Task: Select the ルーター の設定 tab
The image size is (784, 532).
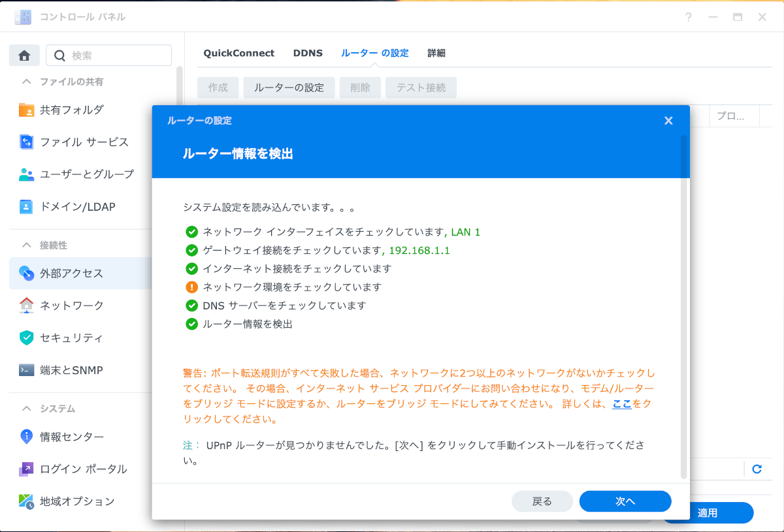Action: (375, 53)
